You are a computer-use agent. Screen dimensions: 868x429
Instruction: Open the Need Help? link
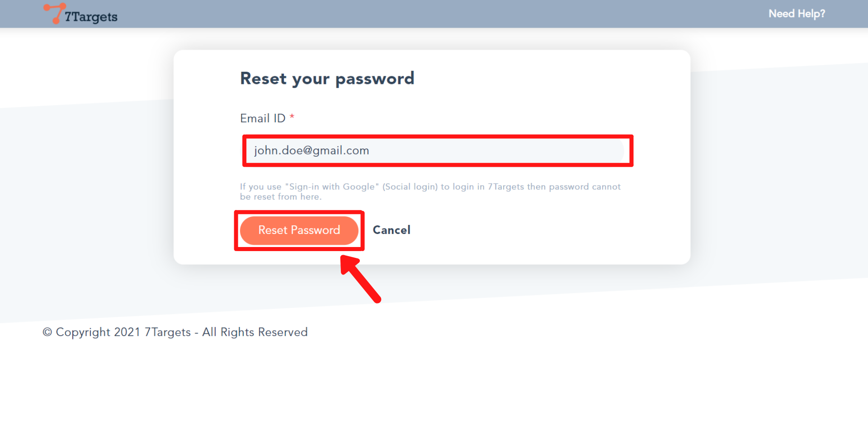797,14
